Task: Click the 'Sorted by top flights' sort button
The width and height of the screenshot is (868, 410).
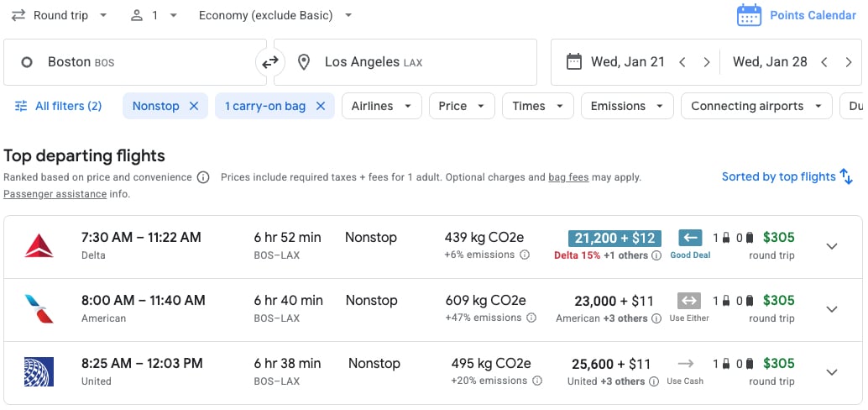Action: (787, 176)
